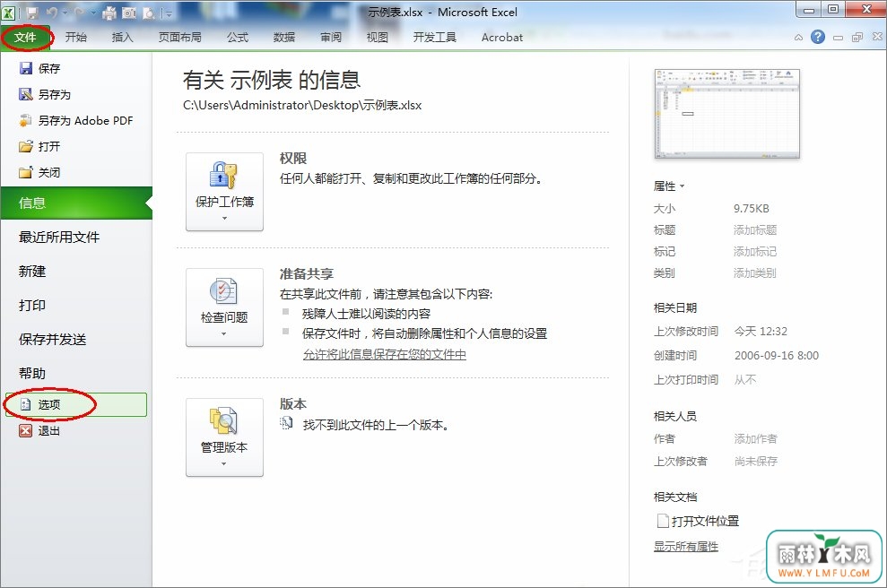This screenshot has height=588, width=887.
Task: Click the Quick Print printer icon
Action: pos(109,13)
